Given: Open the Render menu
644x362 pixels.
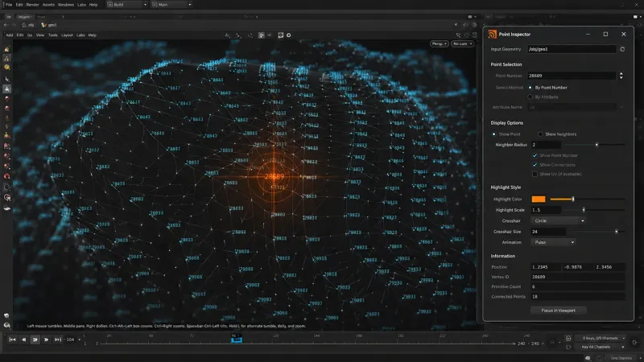Looking at the screenshot, I should (32, 5).
